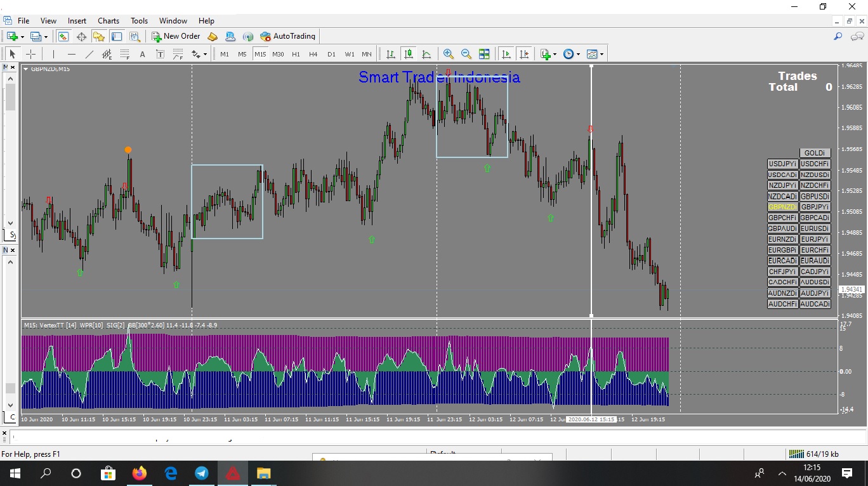Toggle AutoTrading on or off
Image resolution: width=868 pixels, height=486 pixels.
pos(287,37)
